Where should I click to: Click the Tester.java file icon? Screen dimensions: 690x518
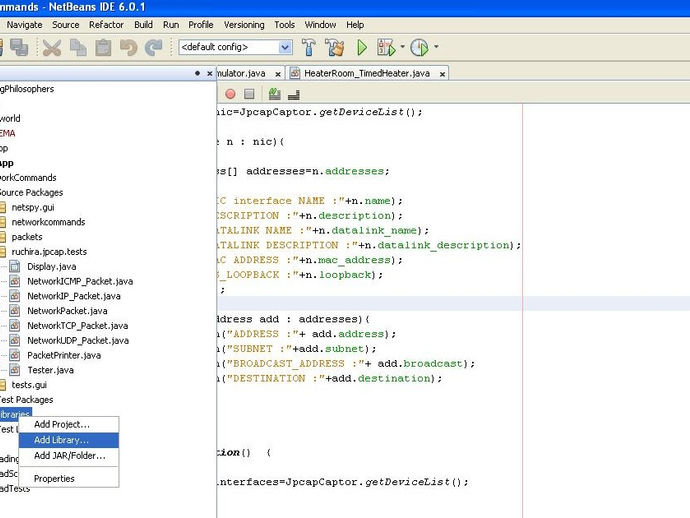[x=15, y=370]
